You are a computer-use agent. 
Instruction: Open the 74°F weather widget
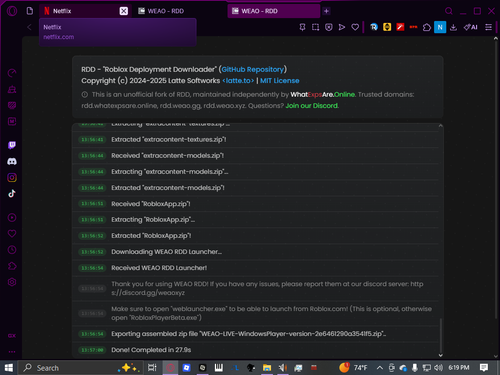pos(353,368)
